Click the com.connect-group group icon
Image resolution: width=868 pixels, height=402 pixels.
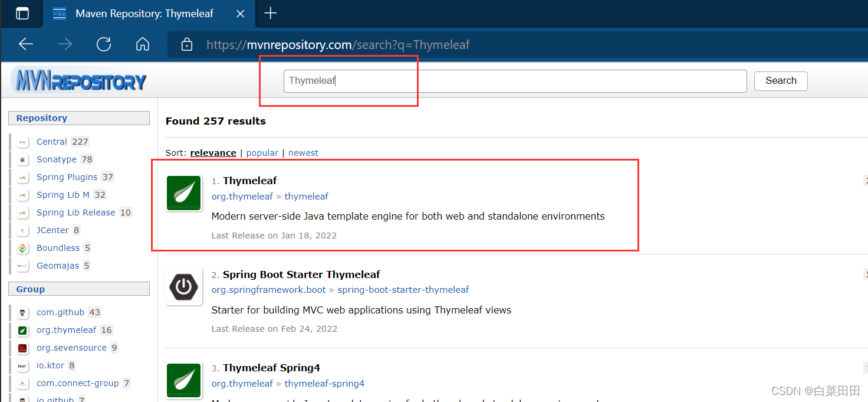[x=23, y=383]
